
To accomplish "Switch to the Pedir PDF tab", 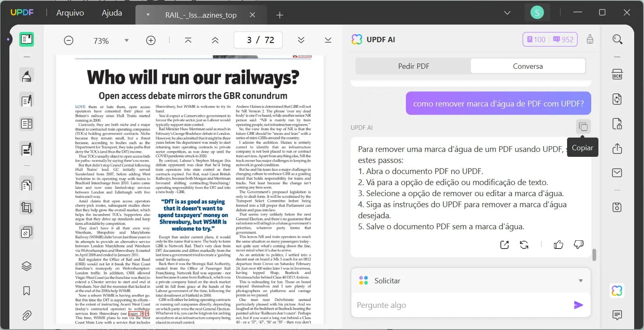I will (x=414, y=66).
